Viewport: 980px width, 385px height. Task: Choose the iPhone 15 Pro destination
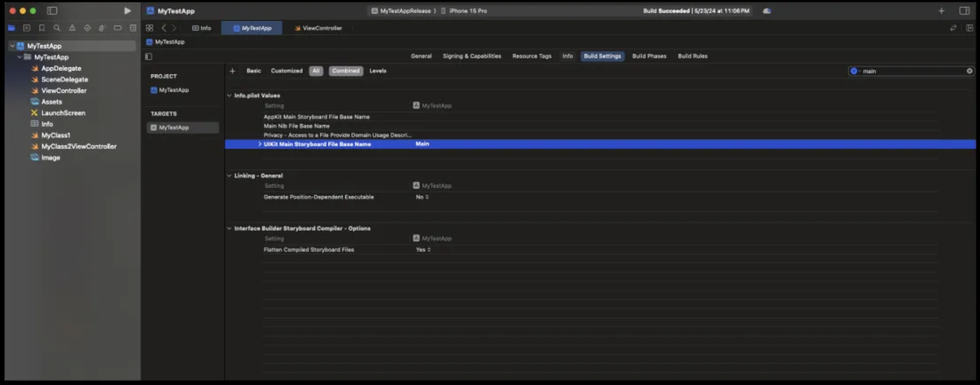(464, 11)
